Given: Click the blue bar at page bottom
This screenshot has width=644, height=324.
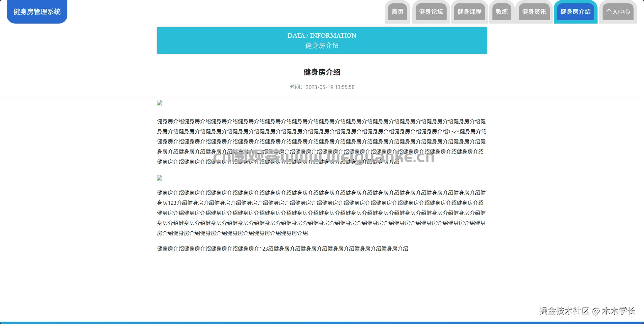Looking at the screenshot, I should [x=321, y=322].
